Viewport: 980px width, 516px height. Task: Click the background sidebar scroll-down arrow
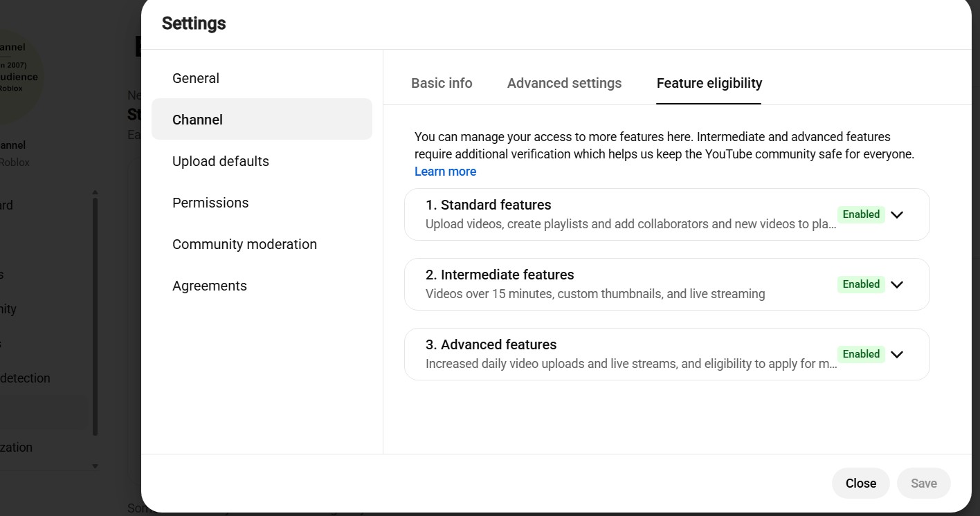(x=96, y=466)
